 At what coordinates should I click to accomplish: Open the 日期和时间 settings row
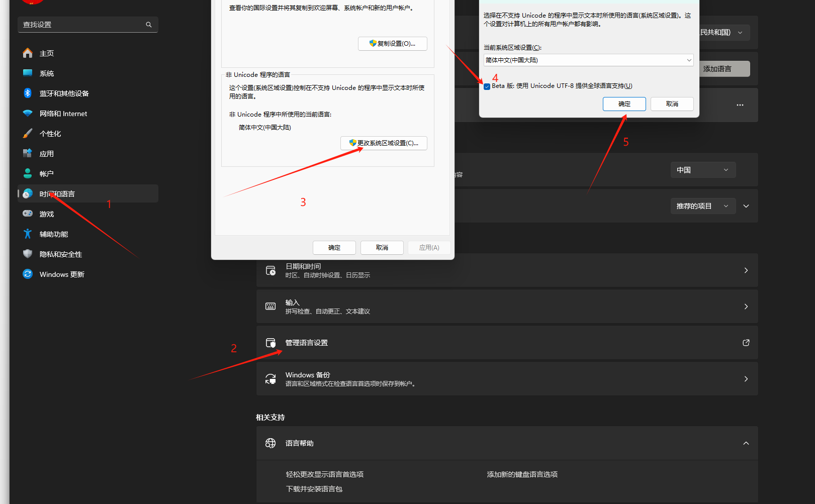point(507,270)
